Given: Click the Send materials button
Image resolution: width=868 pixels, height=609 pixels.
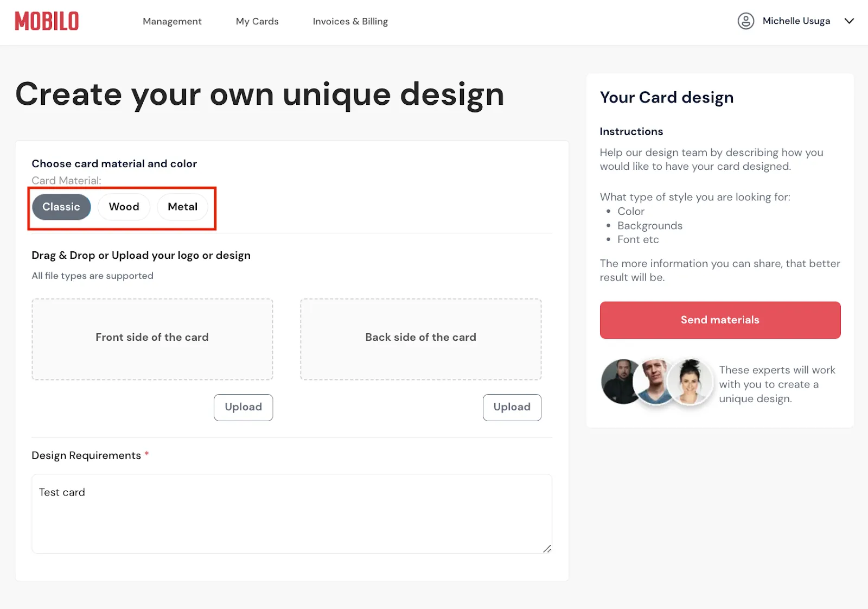Looking at the screenshot, I should coord(720,320).
